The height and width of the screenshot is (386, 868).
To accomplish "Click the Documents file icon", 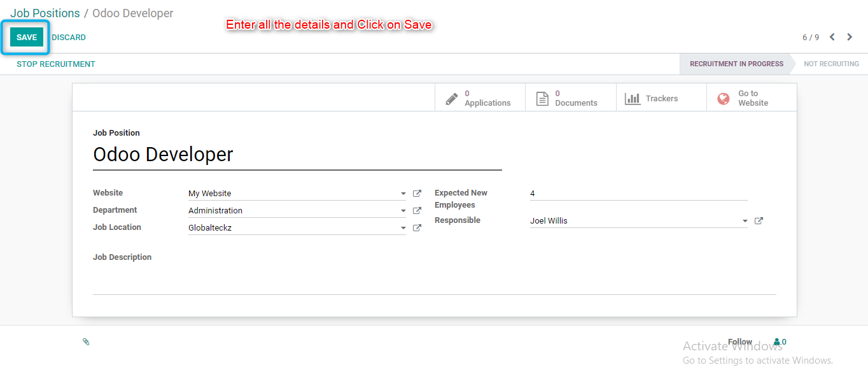I will click(542, 99).
